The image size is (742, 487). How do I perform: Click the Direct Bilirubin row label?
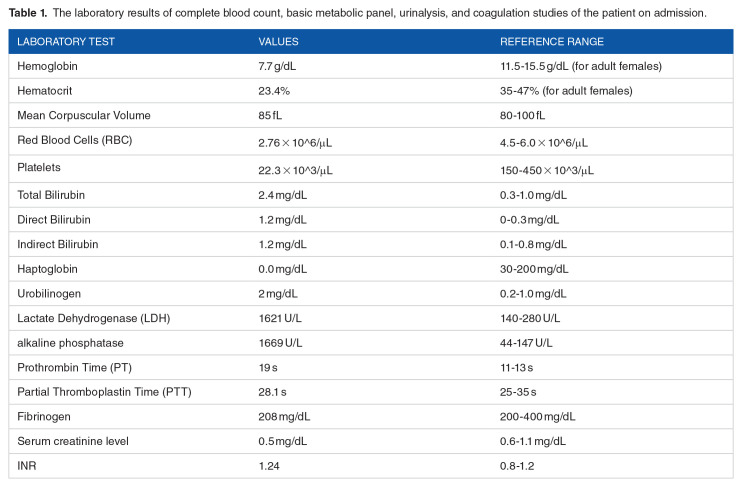pyautogui.click(x=55, y=219)
